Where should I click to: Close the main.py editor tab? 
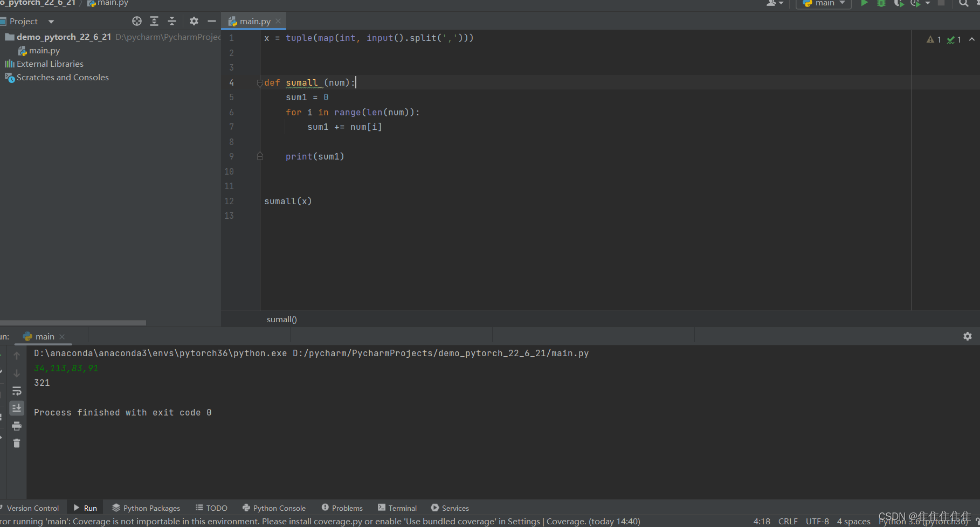[278, 21]
